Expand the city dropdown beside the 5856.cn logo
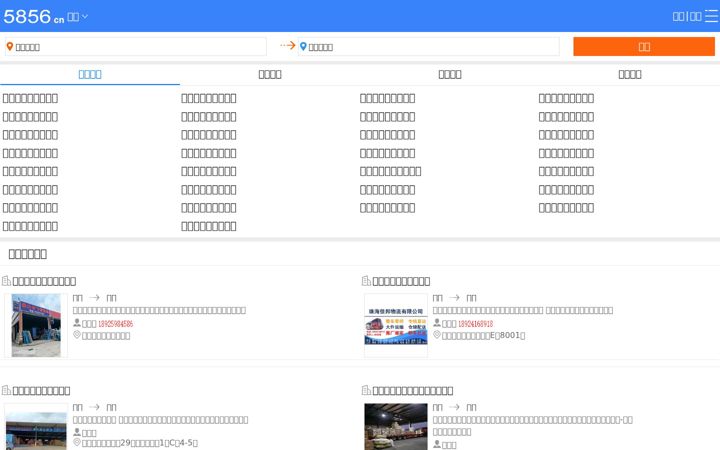 [77, 17]
